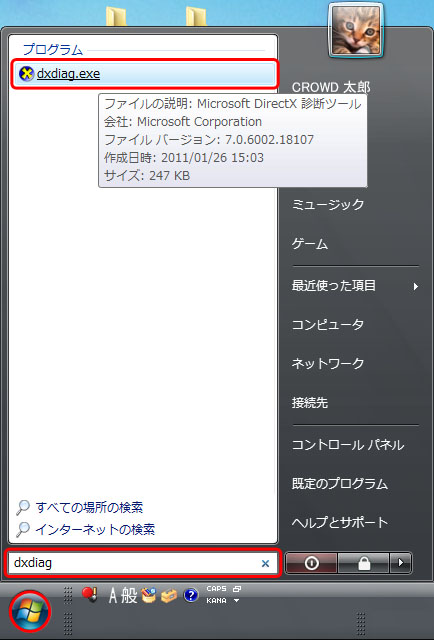Open the dxdiag.exe program result
This screenshot has height=640, width=434.
click(145, 74)
